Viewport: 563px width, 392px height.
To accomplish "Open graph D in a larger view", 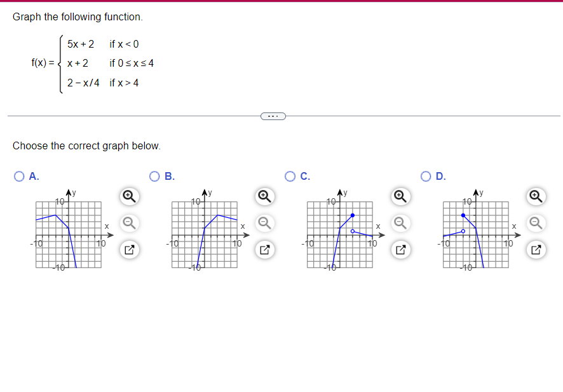I will pos(535,250).
